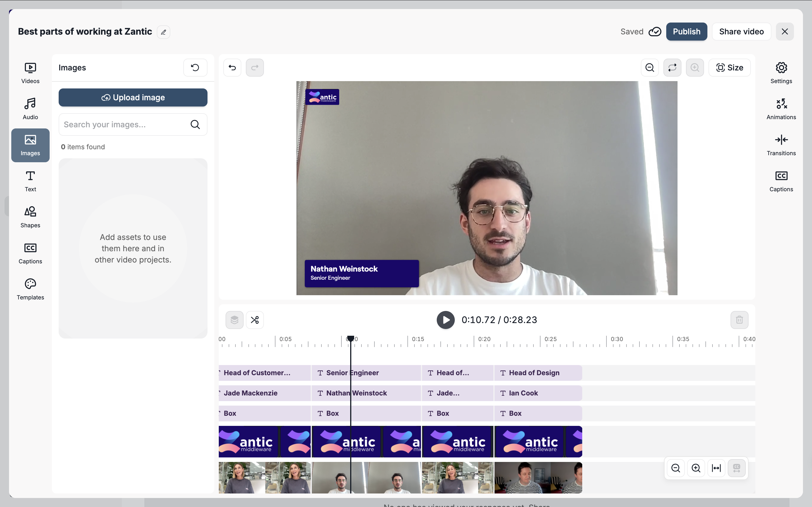Open the Shapes panel
Viewport: 812px width, 507px height.
[x=30, y=217]
